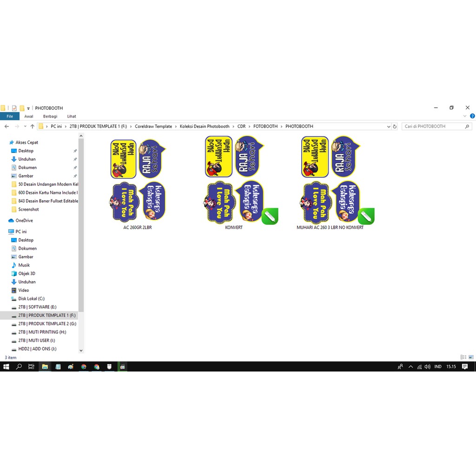Go up one folder level
Viewport: 476px width, 476px height.
(33, 126)
